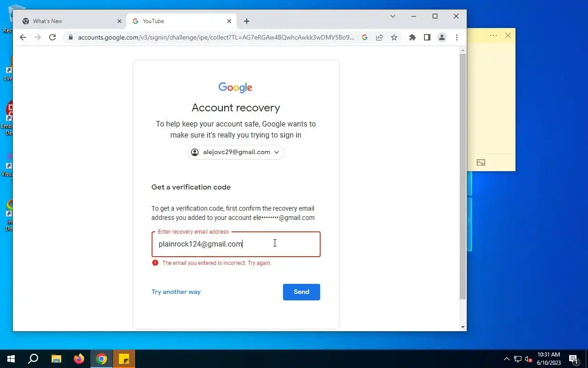Go back using browser back arrow
The width and height of the screenshot is (588, 368).
pyautogui.click(x=23, y=38)
